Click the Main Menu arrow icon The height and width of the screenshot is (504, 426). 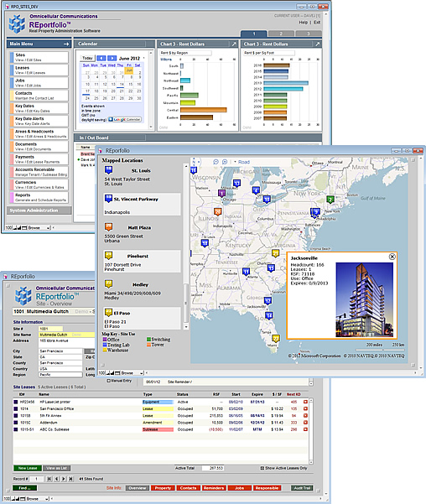(66, 44)
